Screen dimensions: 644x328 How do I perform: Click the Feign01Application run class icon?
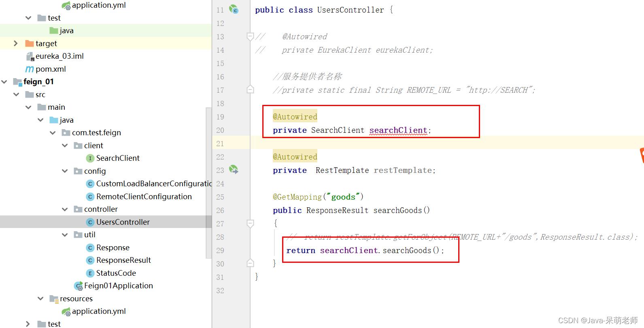(79, 286)
